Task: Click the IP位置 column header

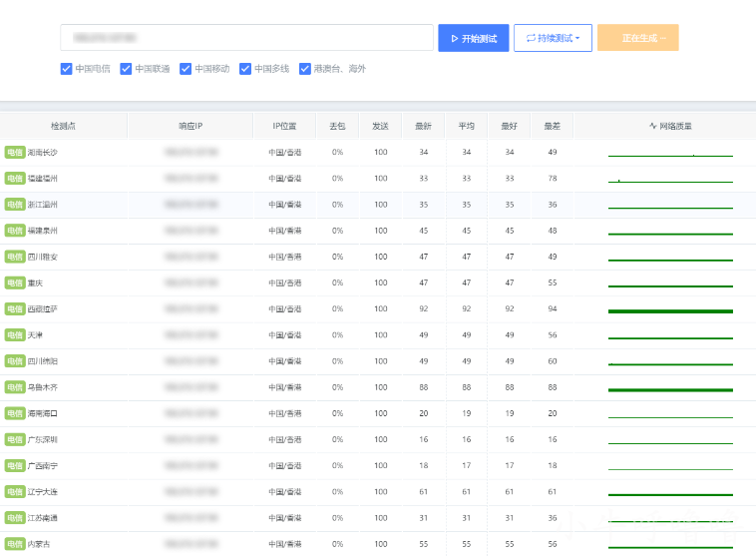Action: [284, 126]
